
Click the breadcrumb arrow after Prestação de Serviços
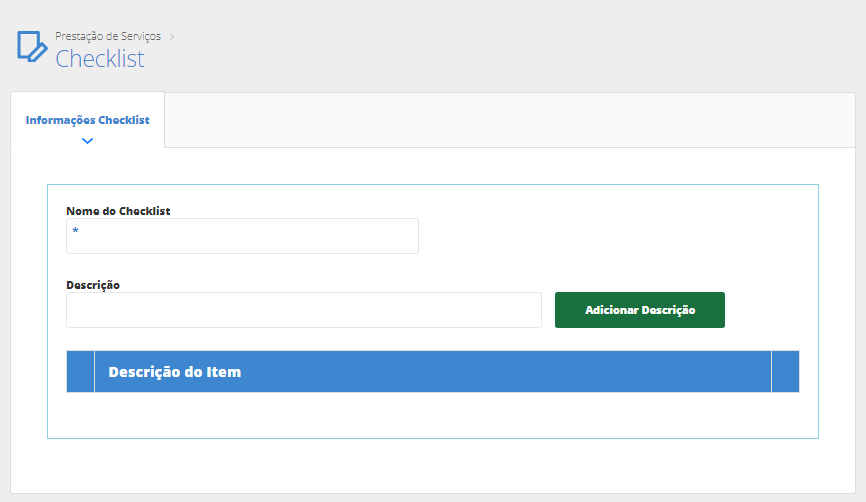172,36
